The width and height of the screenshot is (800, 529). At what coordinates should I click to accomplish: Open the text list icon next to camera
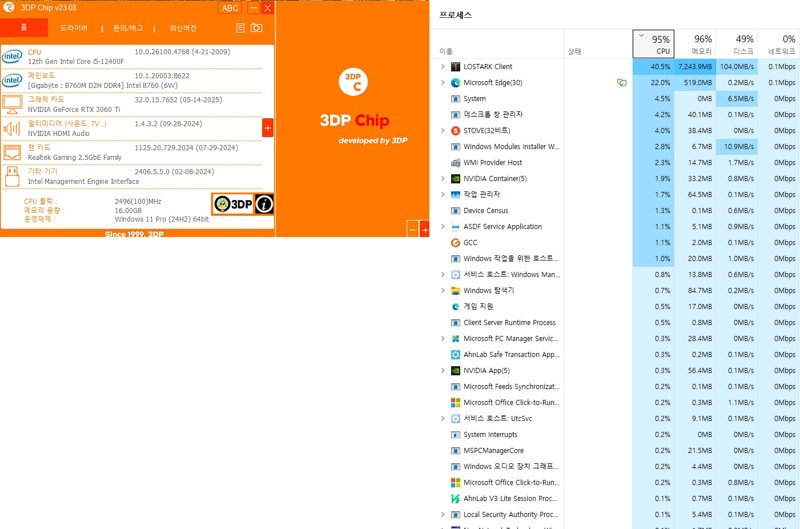pos(240,28)
